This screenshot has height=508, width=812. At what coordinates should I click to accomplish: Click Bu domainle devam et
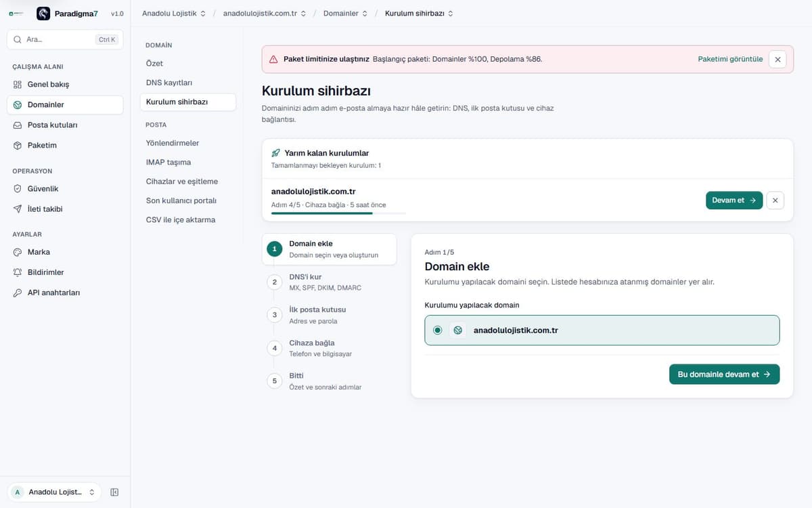[x=724, y=375]
